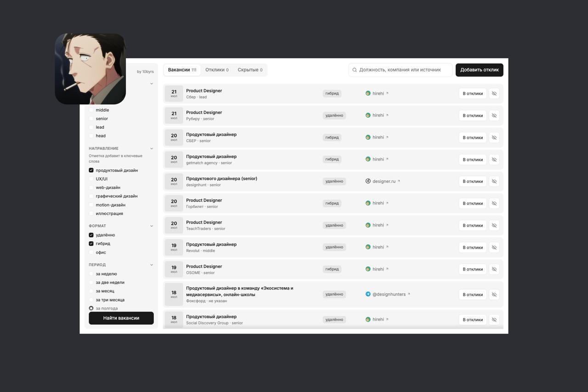This screenshot has height=392, width=588.
Task: Collapse the ПЕРИОД filter section
Action: click(x=152, y=265)
